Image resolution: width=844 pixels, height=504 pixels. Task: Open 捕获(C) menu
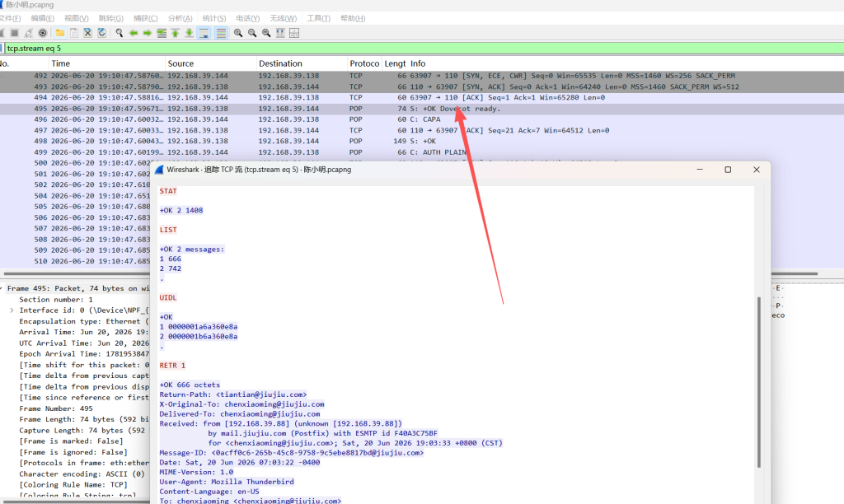pyautogui.click(x=145, y=18)
